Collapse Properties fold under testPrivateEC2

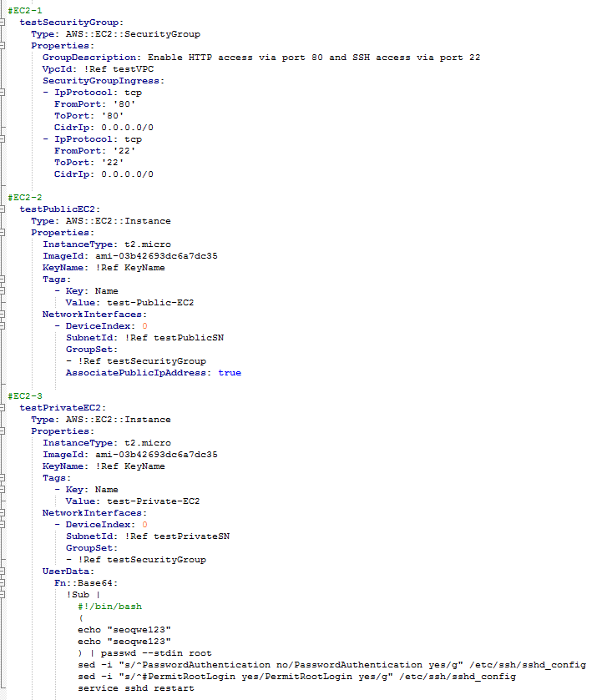click(3, 431)
